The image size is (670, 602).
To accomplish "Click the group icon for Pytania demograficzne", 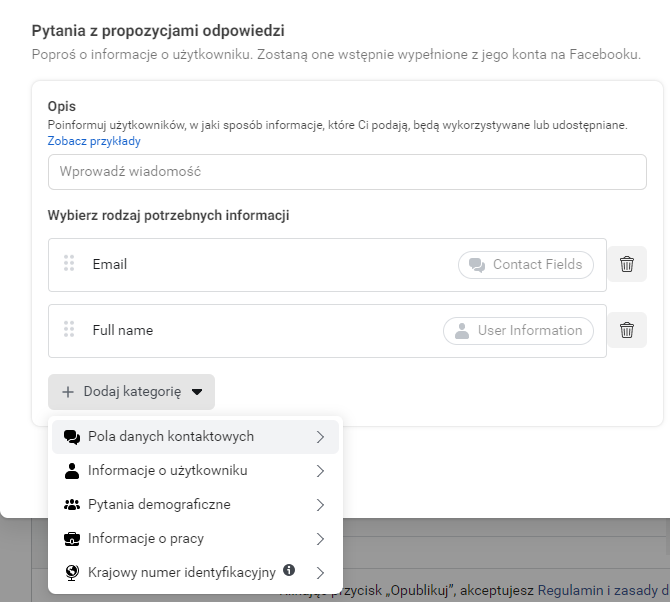I will pyautogui.click(x=71, y=505).
